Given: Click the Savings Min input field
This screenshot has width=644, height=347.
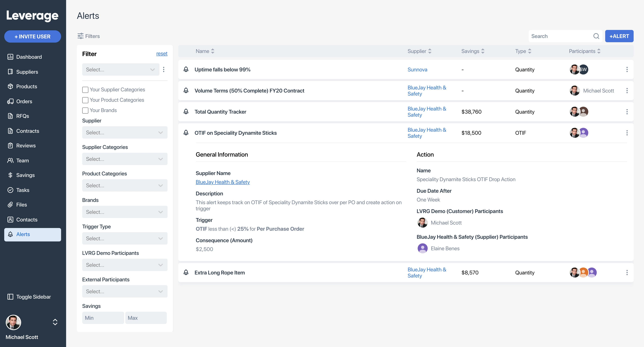Looking at the screenshot, I should [x=103, y=318].
